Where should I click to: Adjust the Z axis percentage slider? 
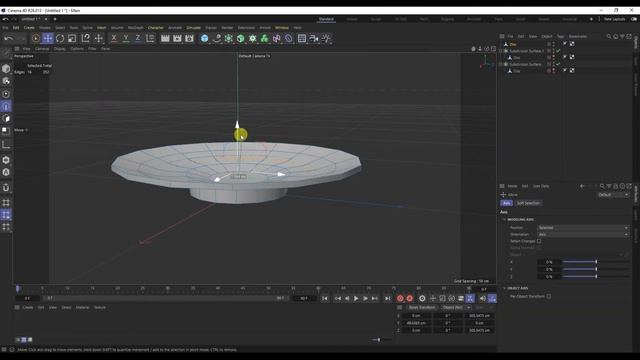(596, 276)
